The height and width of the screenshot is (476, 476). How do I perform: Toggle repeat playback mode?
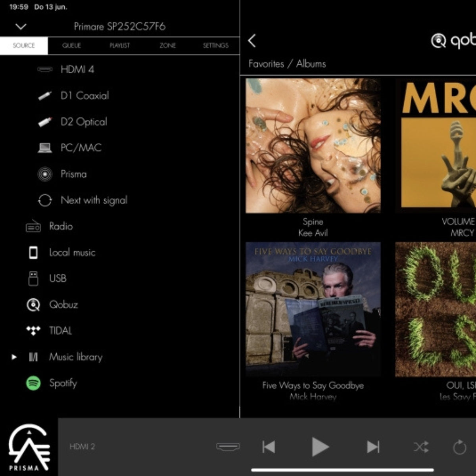[459, 447]
